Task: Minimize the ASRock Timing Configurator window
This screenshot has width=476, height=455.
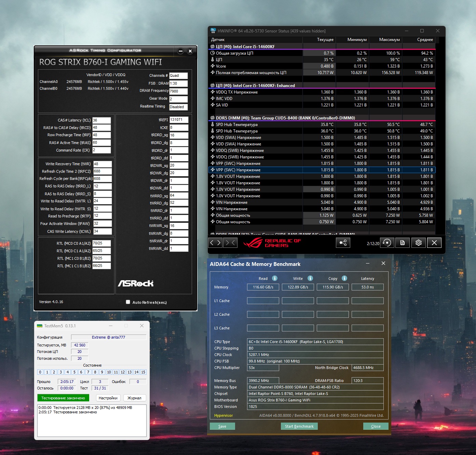Action: tap(181, 51)
